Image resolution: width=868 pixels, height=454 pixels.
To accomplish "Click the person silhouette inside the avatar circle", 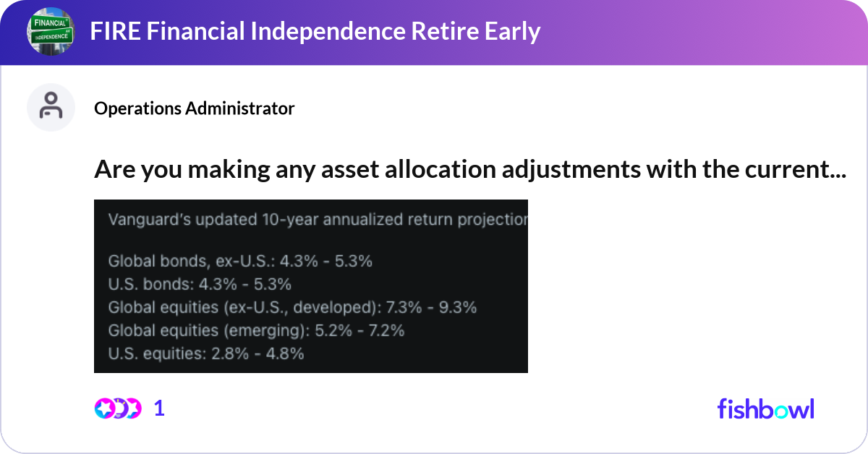I will (51, 106).
